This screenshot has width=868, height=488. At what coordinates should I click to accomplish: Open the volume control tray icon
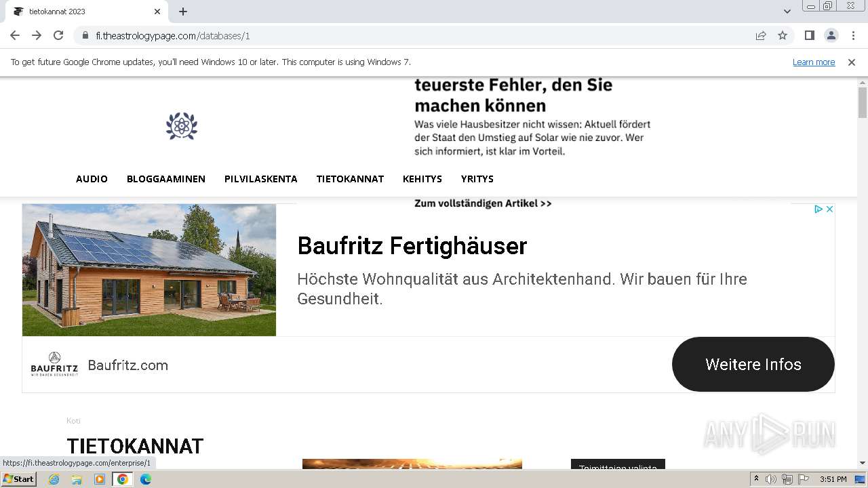point(771,479)
